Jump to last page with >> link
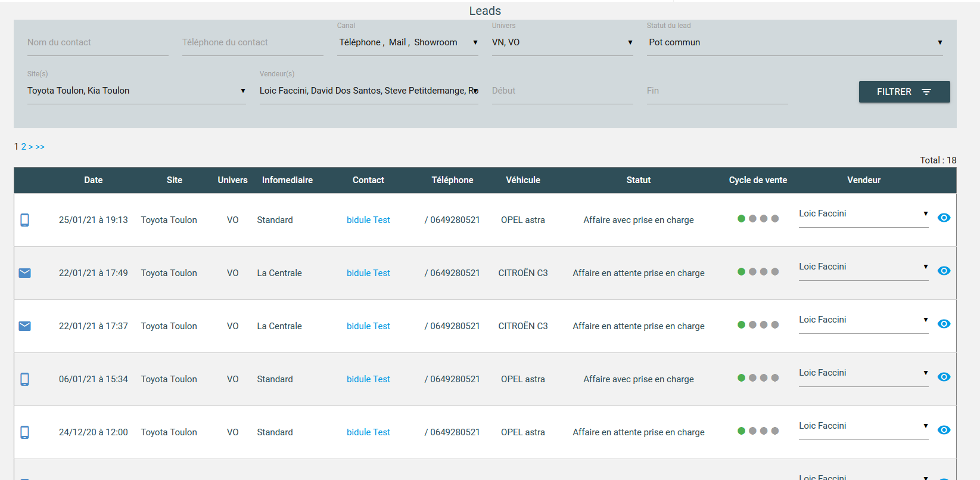 click(x=40, y=147)
